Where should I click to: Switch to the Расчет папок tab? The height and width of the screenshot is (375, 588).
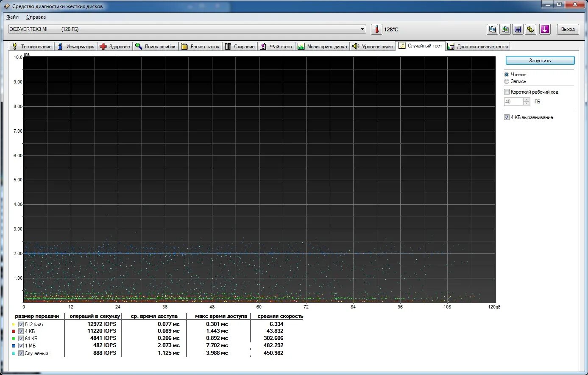201,47
